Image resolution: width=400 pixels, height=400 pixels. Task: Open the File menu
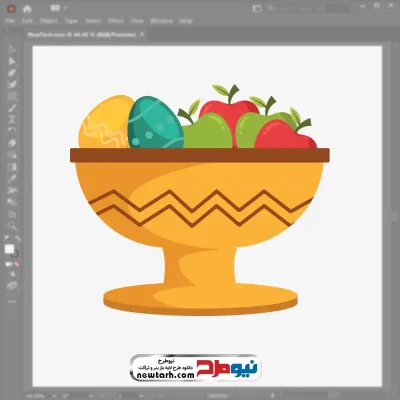(10, 21)
